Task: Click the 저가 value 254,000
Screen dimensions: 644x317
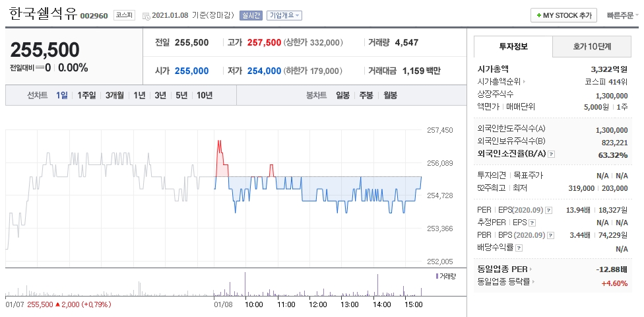Action: click(x=264, y=71)
